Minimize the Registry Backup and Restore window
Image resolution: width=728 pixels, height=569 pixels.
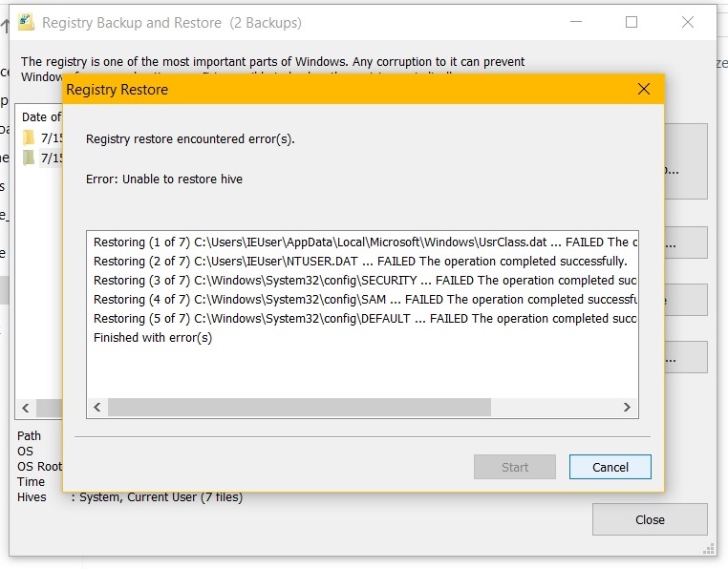(576, 22)
